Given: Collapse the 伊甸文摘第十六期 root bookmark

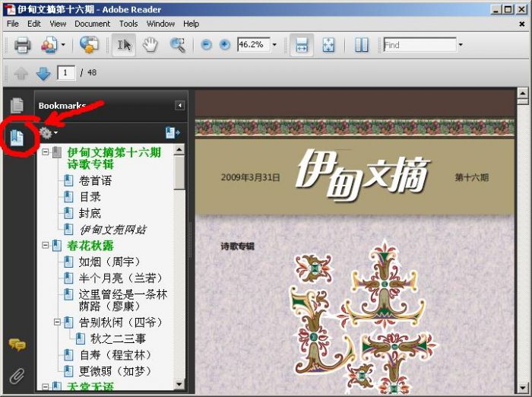Looking at the screenshot, I should [x=45, y=152].
